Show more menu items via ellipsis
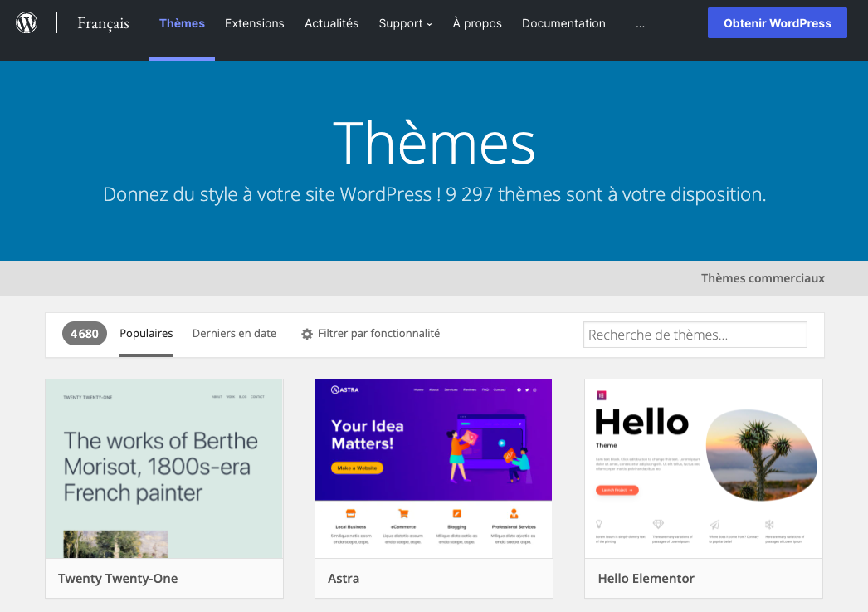 coord(641,24)
